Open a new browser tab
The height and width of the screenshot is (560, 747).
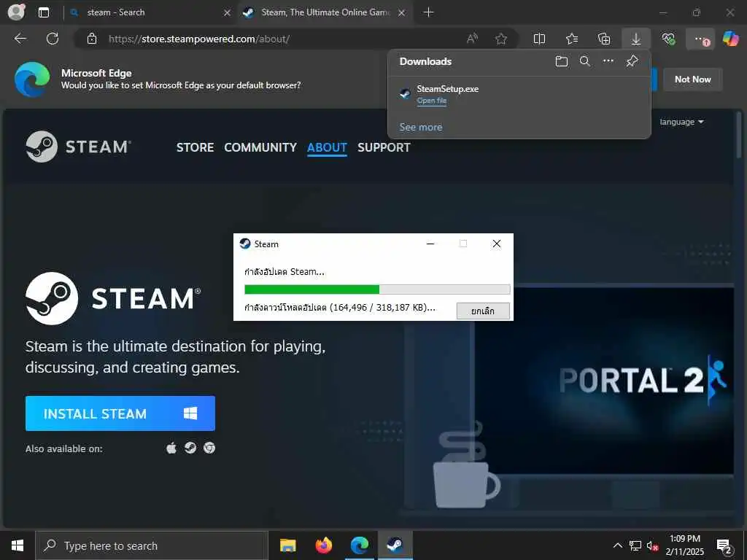pyautogui.click(x=428, y=12)
